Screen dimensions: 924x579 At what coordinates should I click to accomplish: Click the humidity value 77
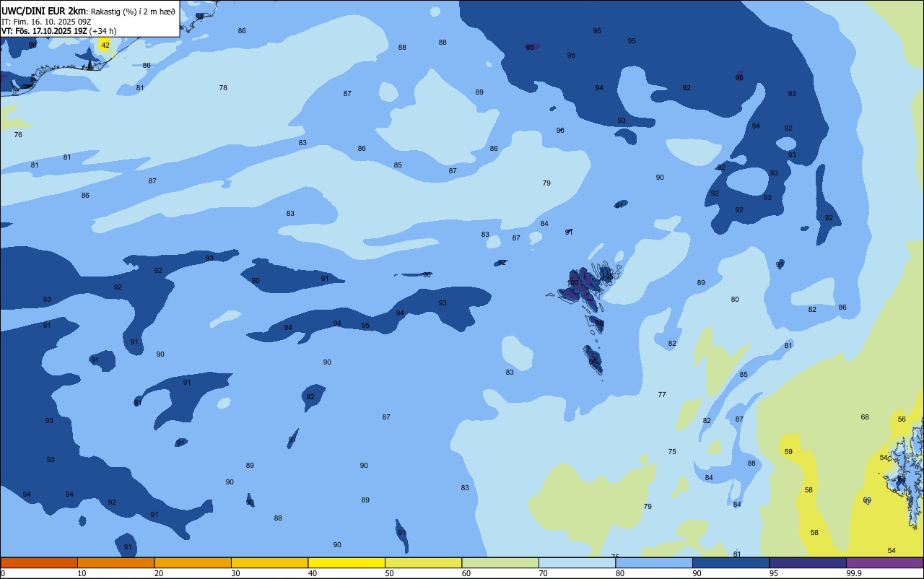[x=662, y=395]
